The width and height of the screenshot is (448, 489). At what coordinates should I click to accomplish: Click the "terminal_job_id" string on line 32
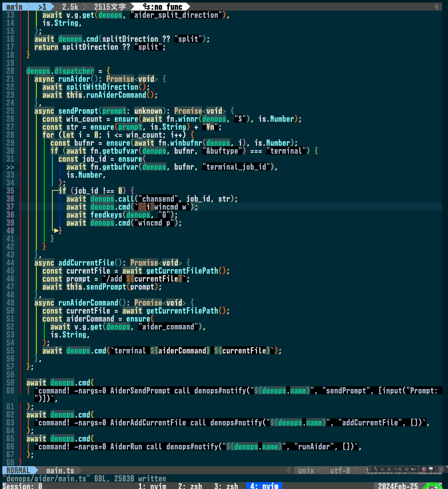click(x=236, y=167)
